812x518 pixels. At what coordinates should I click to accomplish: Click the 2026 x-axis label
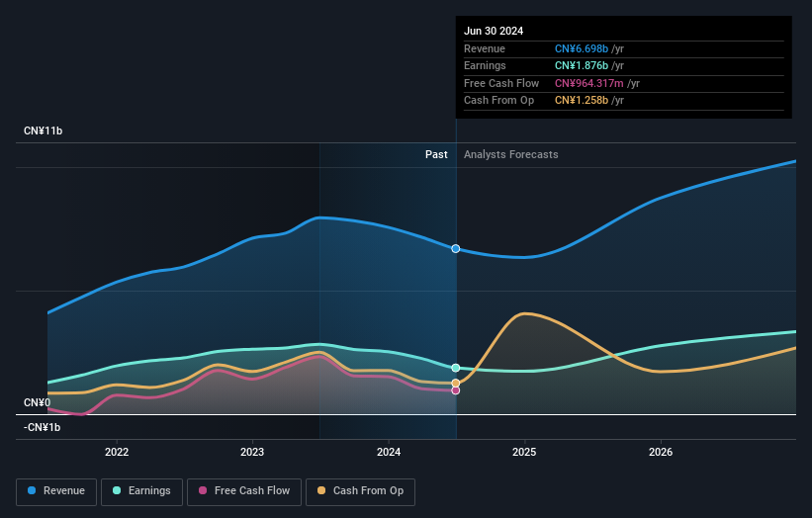click(x=661, y=452)
